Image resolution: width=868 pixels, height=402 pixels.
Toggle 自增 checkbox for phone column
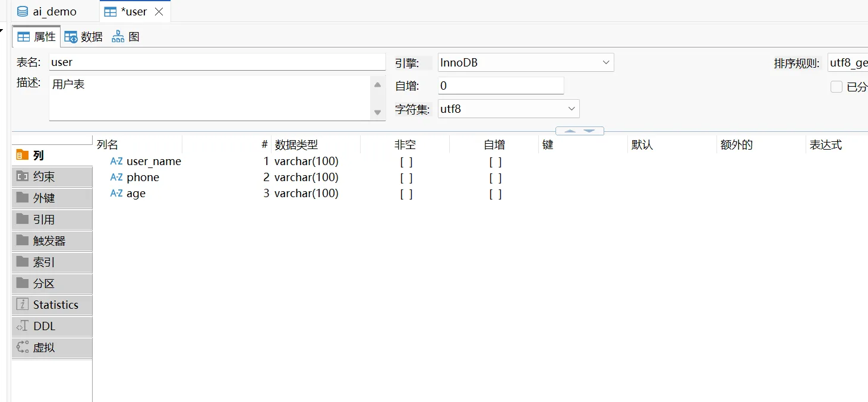[495, 178]
